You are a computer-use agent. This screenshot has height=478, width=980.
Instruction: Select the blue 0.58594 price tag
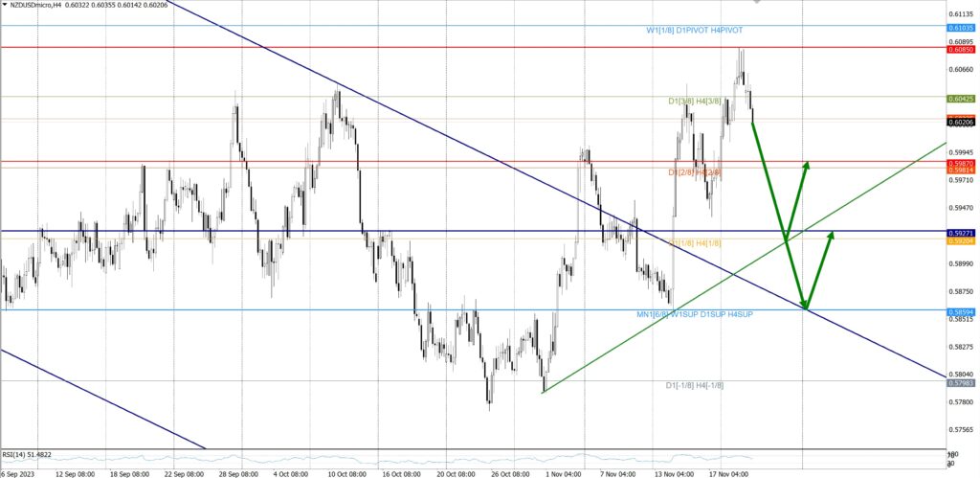point(961,311)
